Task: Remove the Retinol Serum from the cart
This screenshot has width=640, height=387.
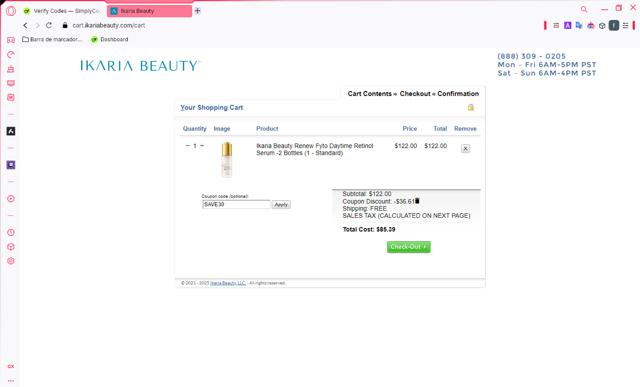Action: [465, 149]
